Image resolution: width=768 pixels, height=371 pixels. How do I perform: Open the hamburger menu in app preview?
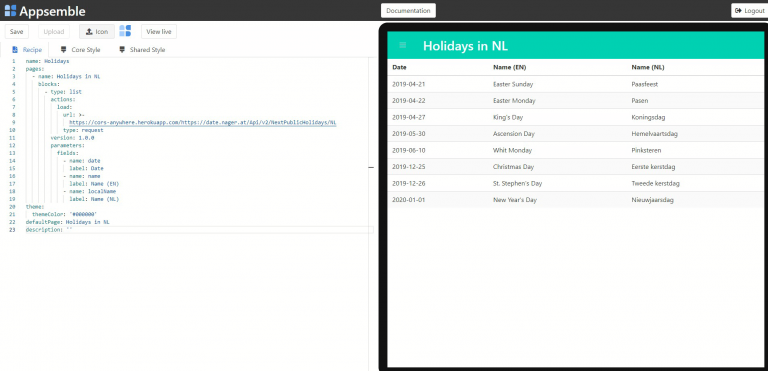(403, 45)
